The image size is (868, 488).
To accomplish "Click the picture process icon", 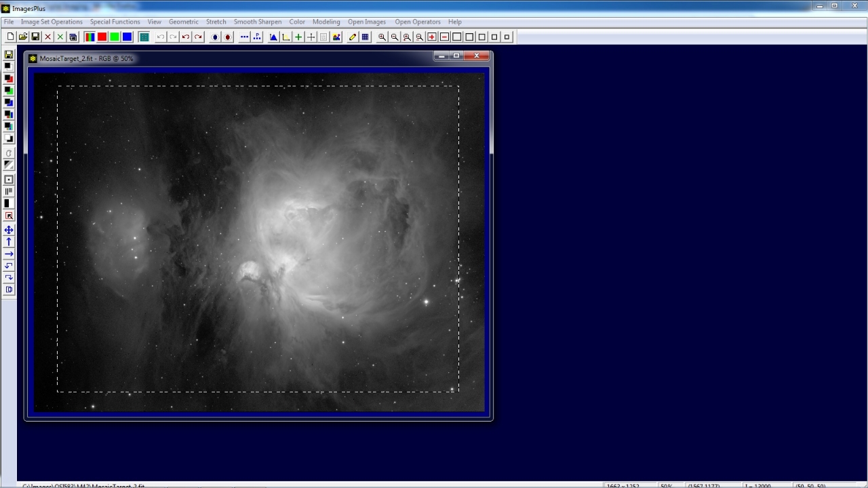I will point(336,37).
